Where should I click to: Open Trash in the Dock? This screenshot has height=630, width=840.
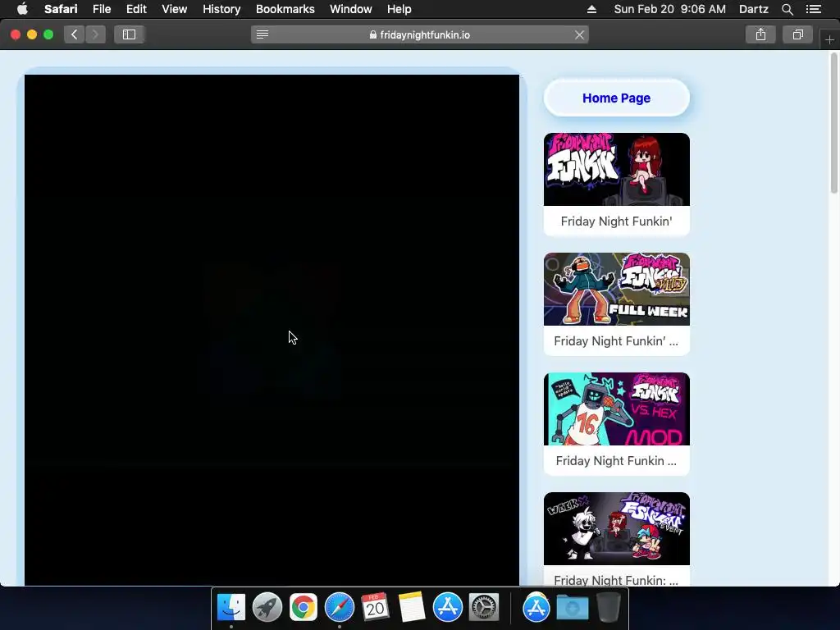pyautogui.click(x=608, y=608)
